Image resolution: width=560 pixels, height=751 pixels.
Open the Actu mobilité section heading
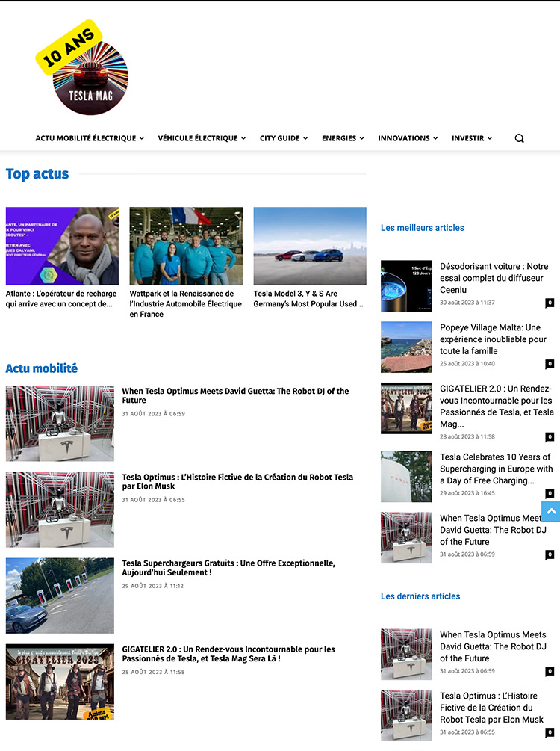click(x=42, y=368)
